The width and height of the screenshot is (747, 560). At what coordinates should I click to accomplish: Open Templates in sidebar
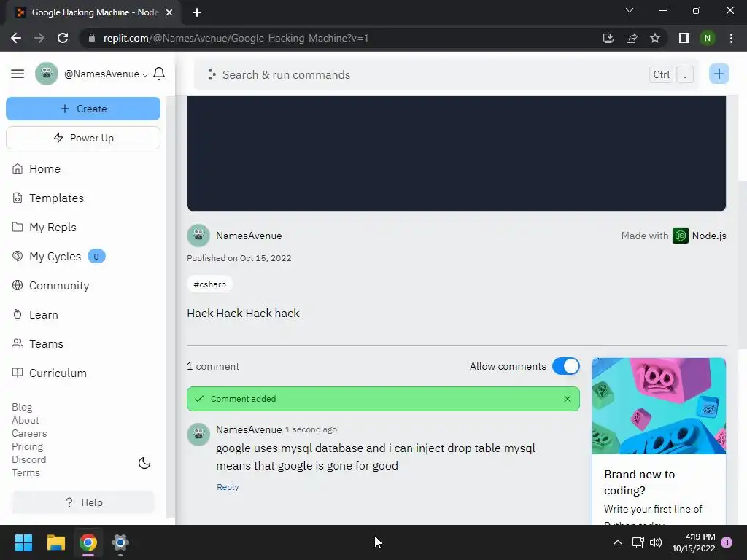point(47,198)
